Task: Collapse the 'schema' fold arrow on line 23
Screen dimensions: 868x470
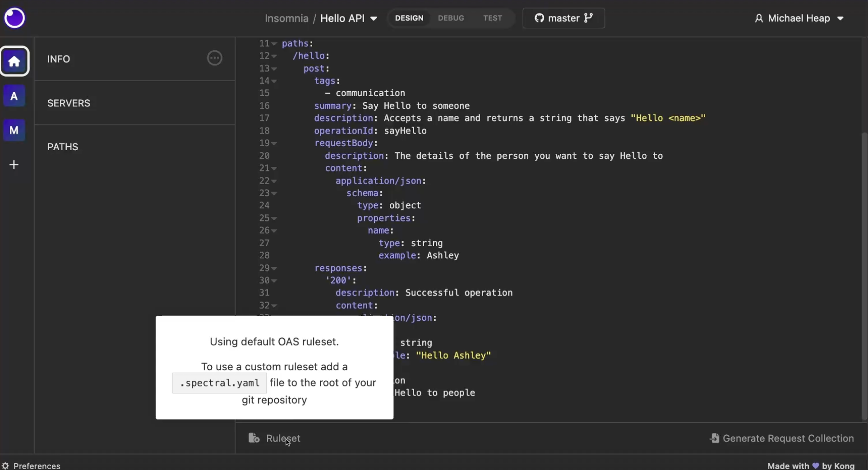Action: point(274,194)
